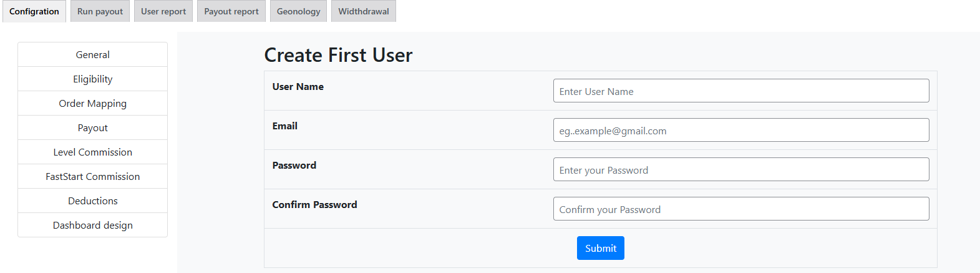
Task: Focus the Confirm your Password field
Action: (740, 209)
